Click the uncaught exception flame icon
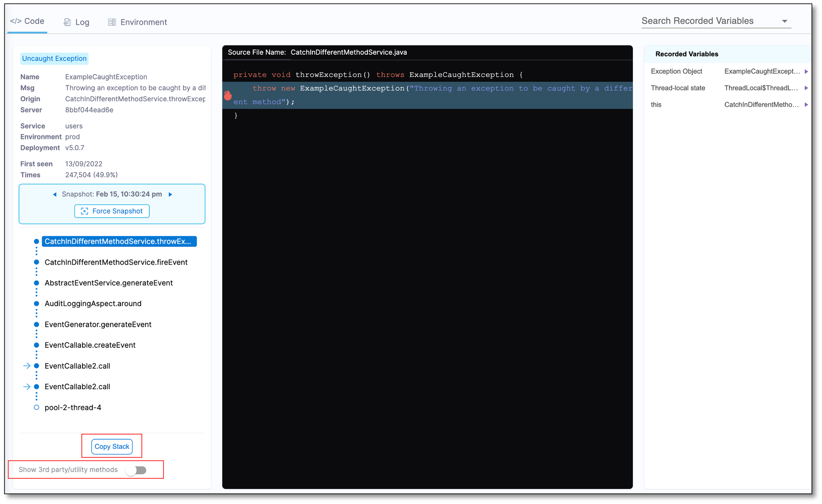Viewport: 822px width, 504px height. [228, 93]
